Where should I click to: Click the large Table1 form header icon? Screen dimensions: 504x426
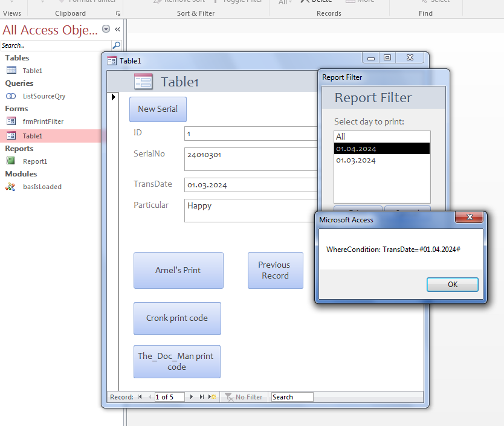click(143, 82)
